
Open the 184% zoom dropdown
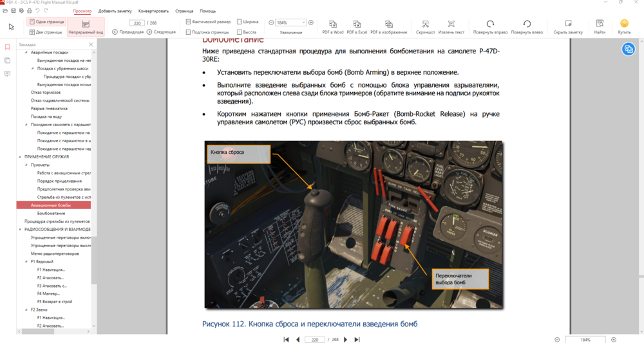click(303, 23)
